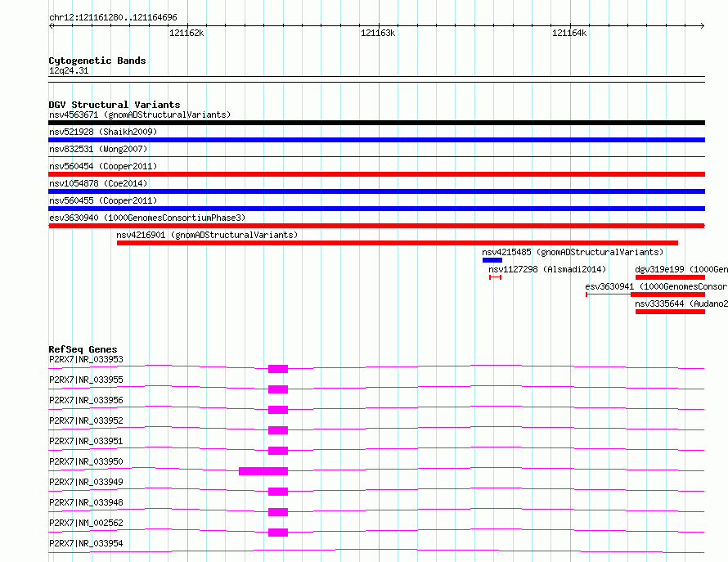Click the P2RX7|NM_002562 transcript label
The width and height of the screenshot is (728, 562).
(86, 523)
